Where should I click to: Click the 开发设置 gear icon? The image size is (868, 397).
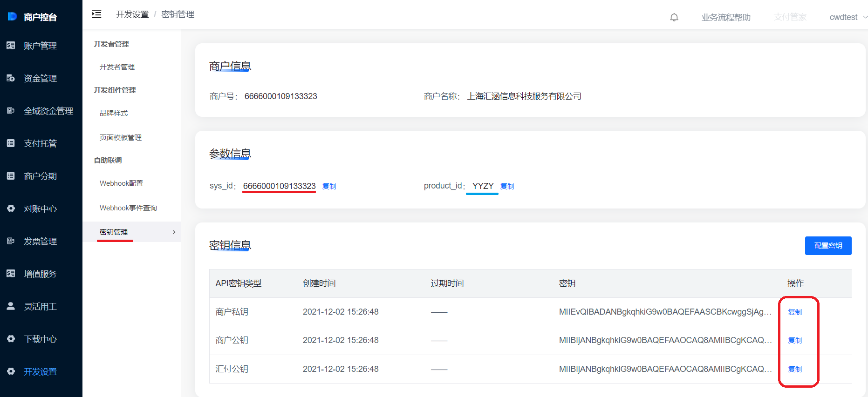pyautogui.click(x=11, y=371)
